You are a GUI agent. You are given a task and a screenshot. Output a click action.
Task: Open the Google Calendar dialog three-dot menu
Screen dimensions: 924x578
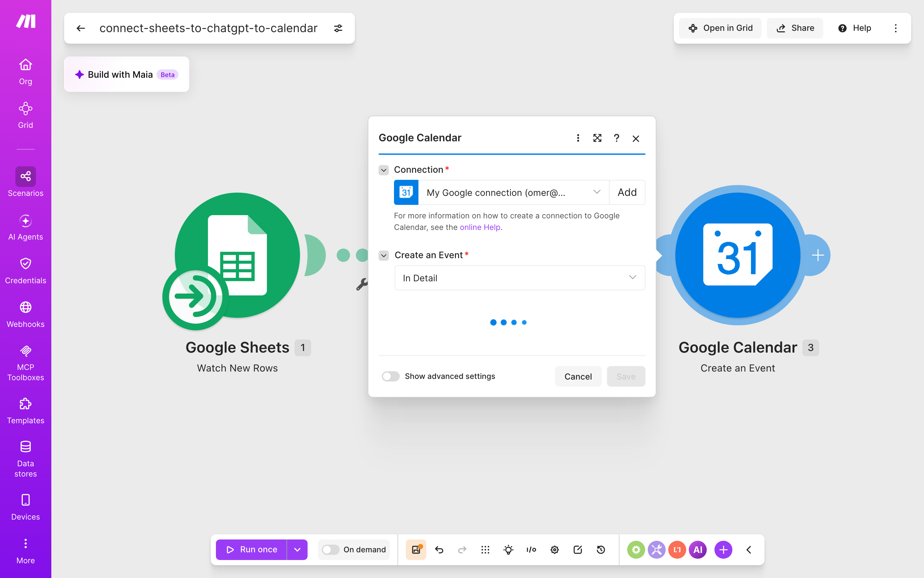(578, 138)
